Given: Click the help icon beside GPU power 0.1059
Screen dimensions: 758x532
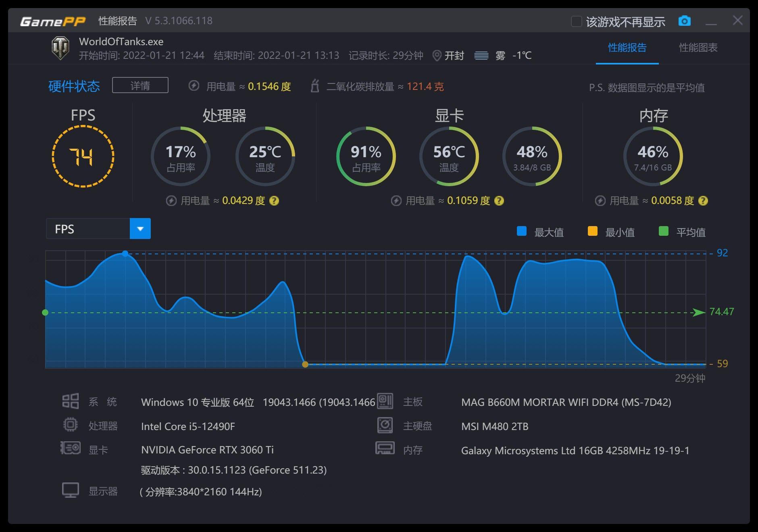Looking at the screenshot, I should coord(499,200).
